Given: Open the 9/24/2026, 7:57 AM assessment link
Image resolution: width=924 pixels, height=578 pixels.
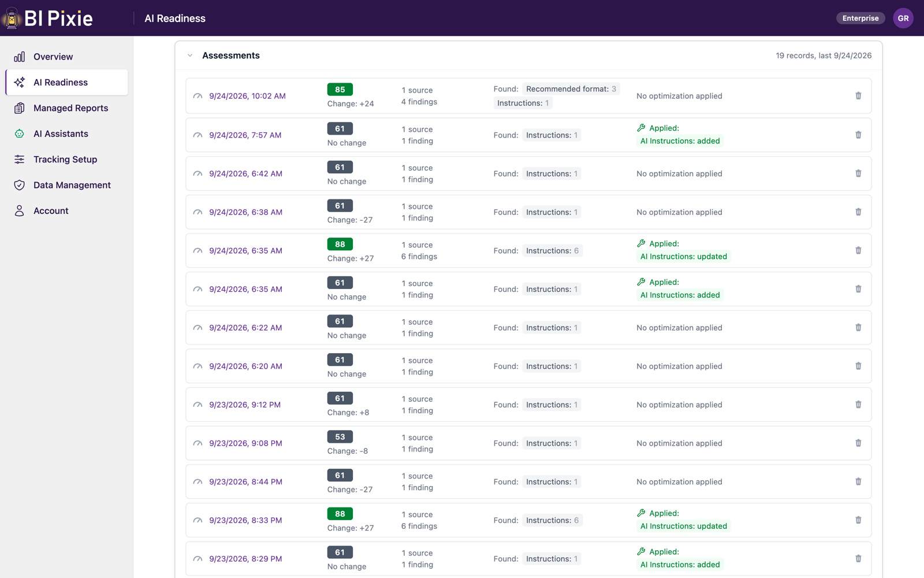Looking at the screenshot, I should tap(245, 135).
